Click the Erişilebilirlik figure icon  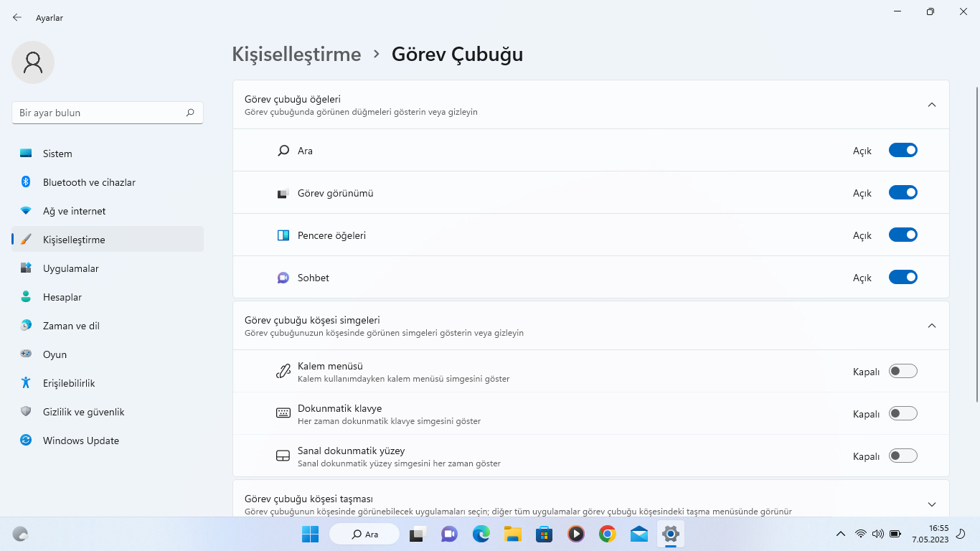[26, 383]
